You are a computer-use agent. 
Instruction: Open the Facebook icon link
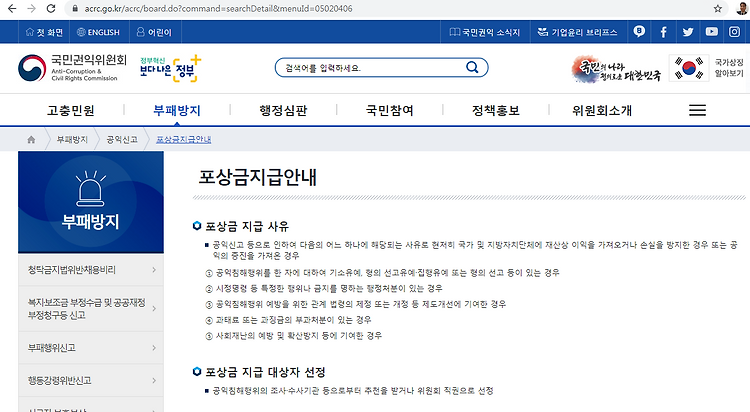663,32
